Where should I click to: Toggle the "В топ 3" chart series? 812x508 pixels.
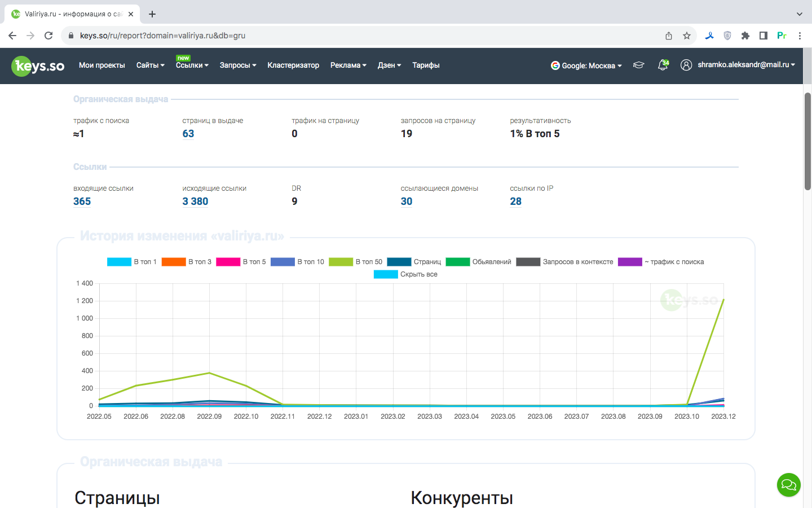(x=187, y=262)
